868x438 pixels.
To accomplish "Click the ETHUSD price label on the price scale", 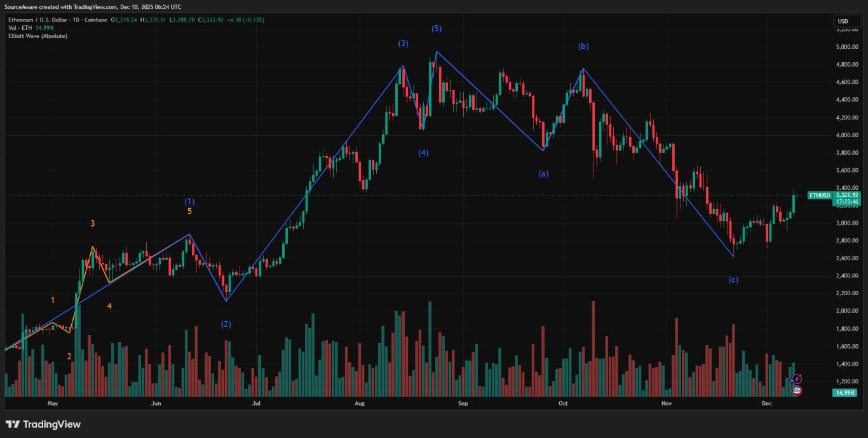I will pos(819,196).
